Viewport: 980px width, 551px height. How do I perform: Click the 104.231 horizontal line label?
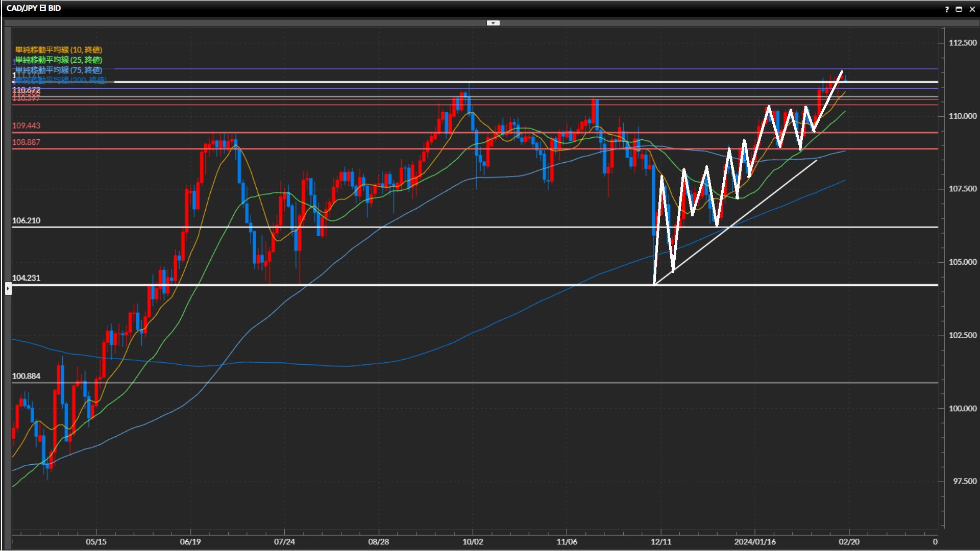coord(26,278)
